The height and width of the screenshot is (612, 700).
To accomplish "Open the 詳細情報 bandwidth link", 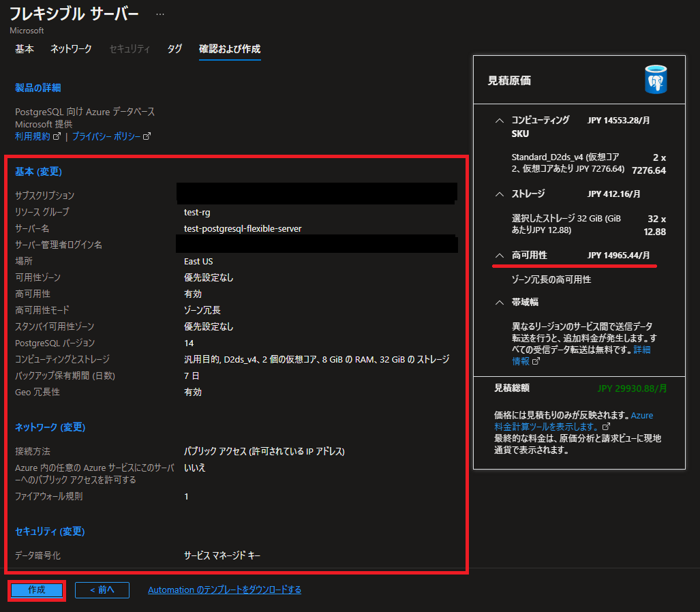I will (x=642, y=350).
